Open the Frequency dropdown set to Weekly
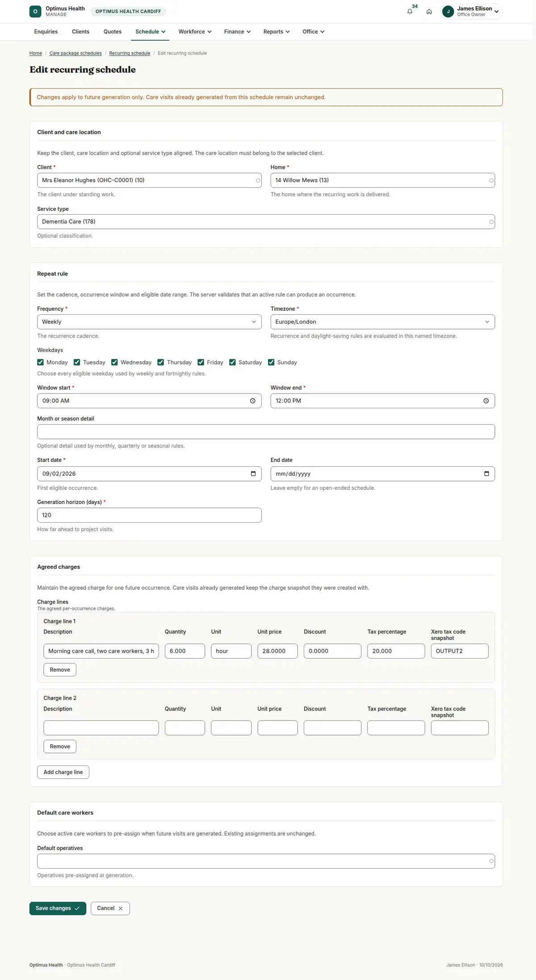Viewport: 536px width, 980px height. pos(149,322)
